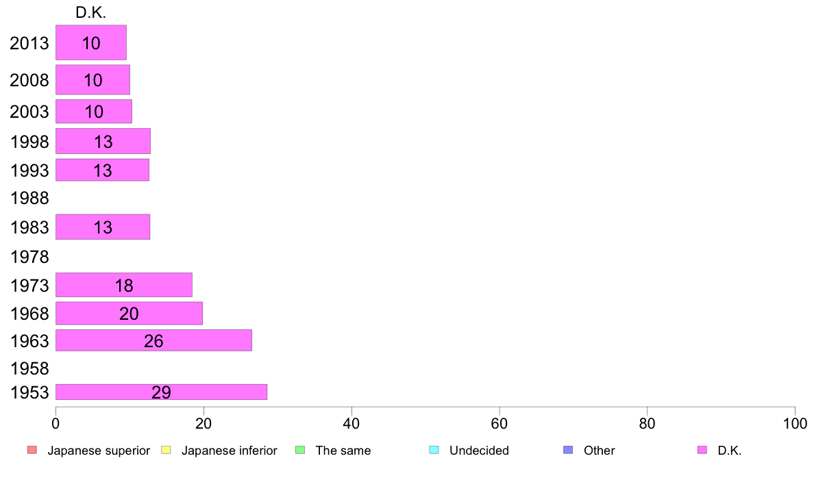Select the 2008 bar showing 10
This screenshot has width=814, height=504.
click(93, 79)
